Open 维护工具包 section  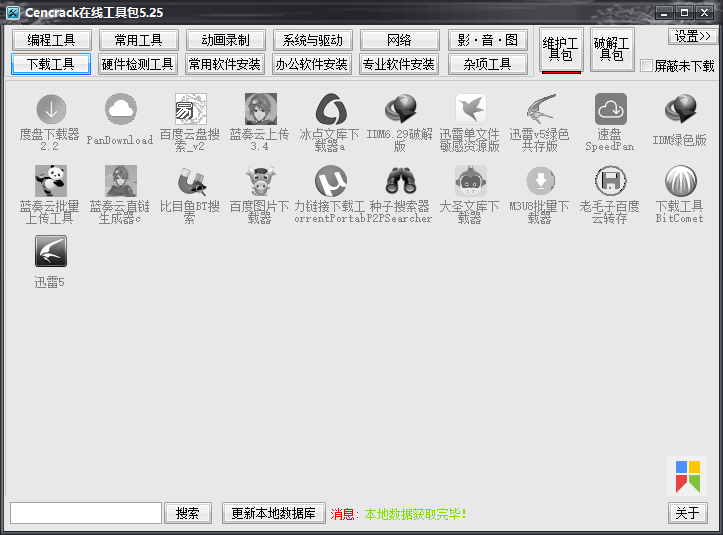[x=561, y=49]
